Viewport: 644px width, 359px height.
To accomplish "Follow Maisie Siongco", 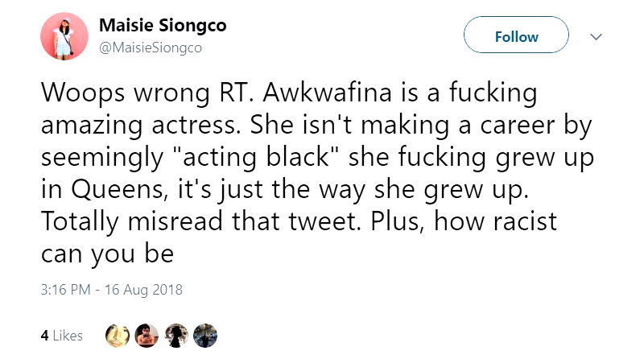I will 516,37.
